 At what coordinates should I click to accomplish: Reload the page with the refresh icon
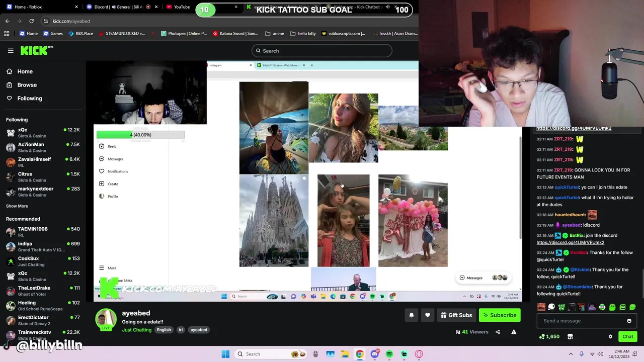pyautogui.click(x=31, y=21)
